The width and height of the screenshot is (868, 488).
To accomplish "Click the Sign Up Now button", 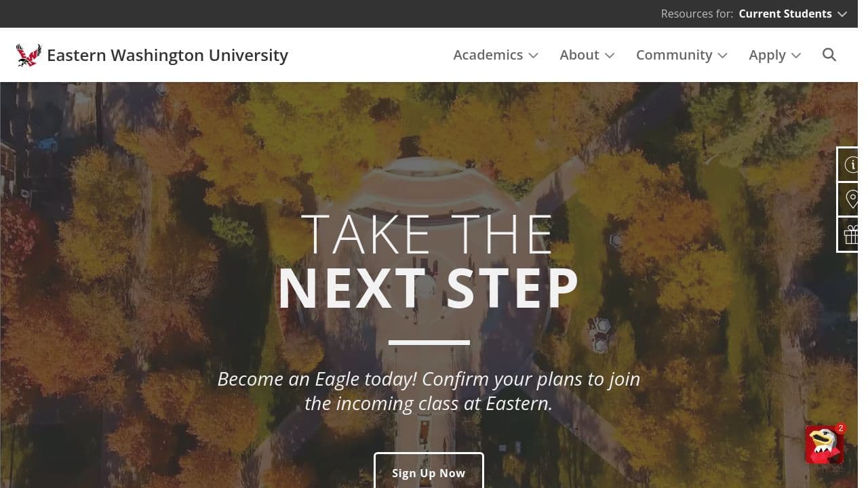I will [x=429, y=472].
